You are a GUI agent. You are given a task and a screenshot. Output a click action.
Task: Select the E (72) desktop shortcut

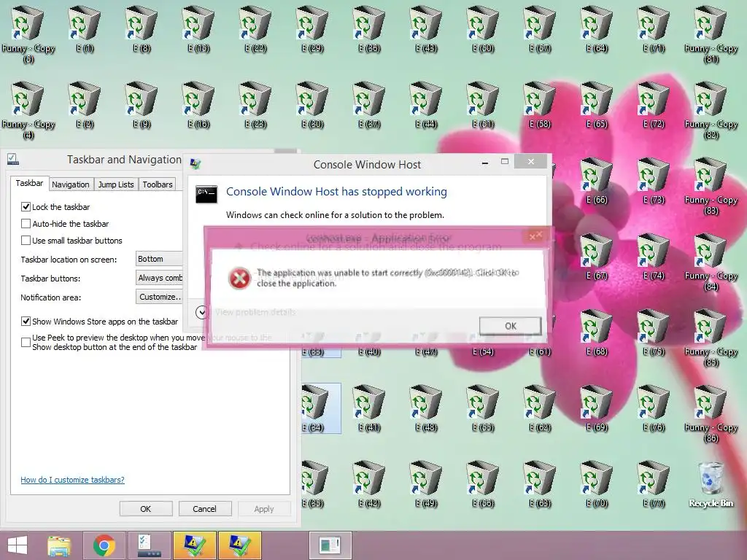pyautogui.click(x=654, y=105)
